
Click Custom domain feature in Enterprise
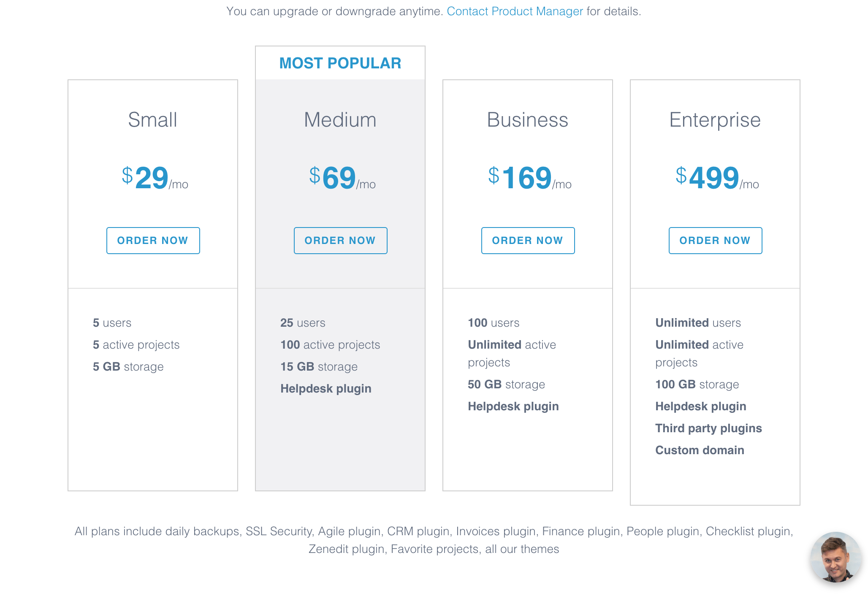coord(700,450)
